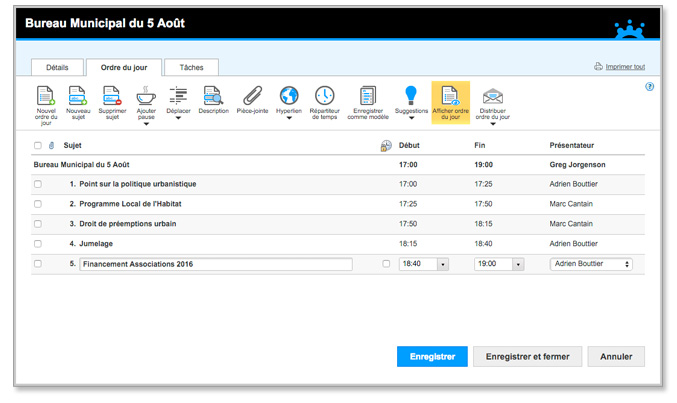Tick checkbox next to Programme Local de l'Habitat
Screen dimensions: 677x403
point(38,204)
